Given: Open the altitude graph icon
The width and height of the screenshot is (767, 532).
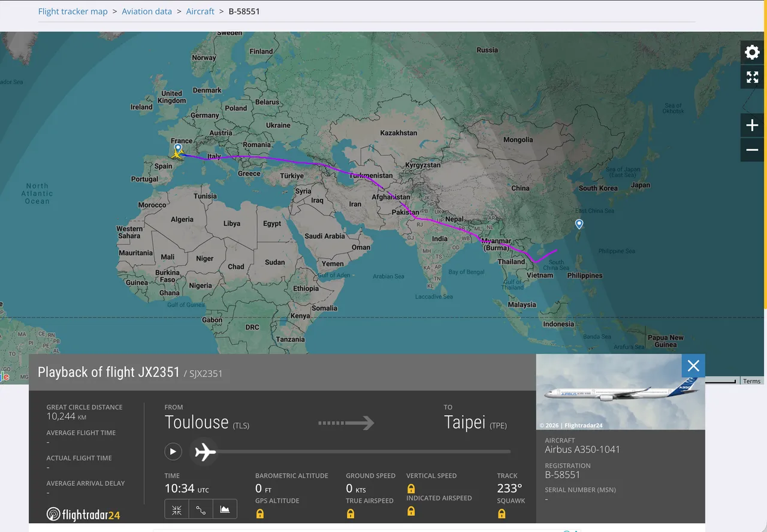Looking at the screenshot, I should pos(224,509).
